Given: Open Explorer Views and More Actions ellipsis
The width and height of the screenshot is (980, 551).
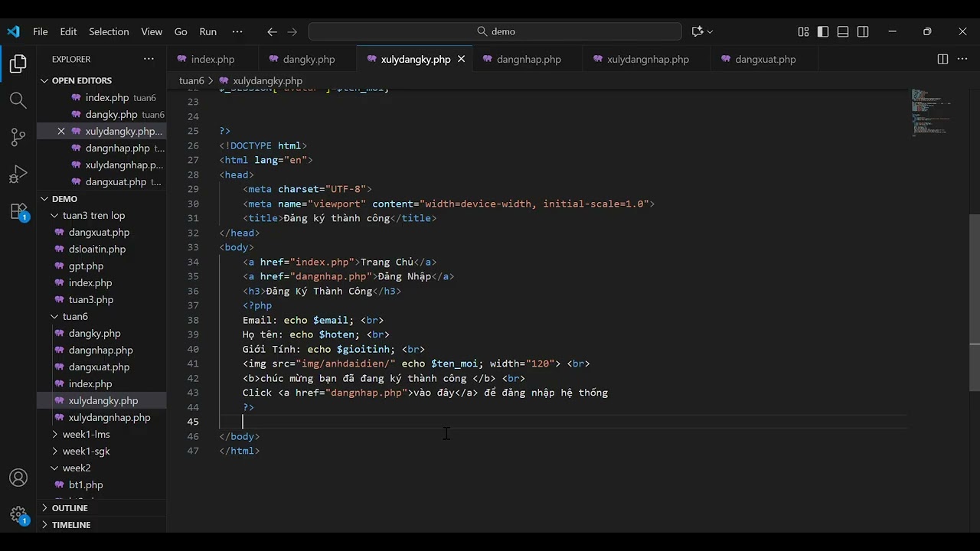Looking at the screenshot, I should pyautogui.click(x=149, y=59).
